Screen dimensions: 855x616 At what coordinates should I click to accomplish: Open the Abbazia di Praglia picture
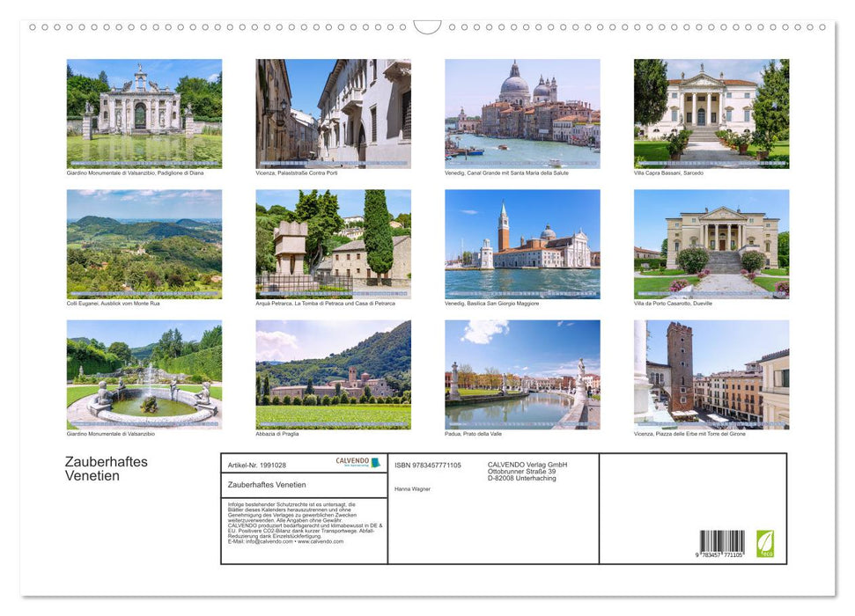click(333, 375)
